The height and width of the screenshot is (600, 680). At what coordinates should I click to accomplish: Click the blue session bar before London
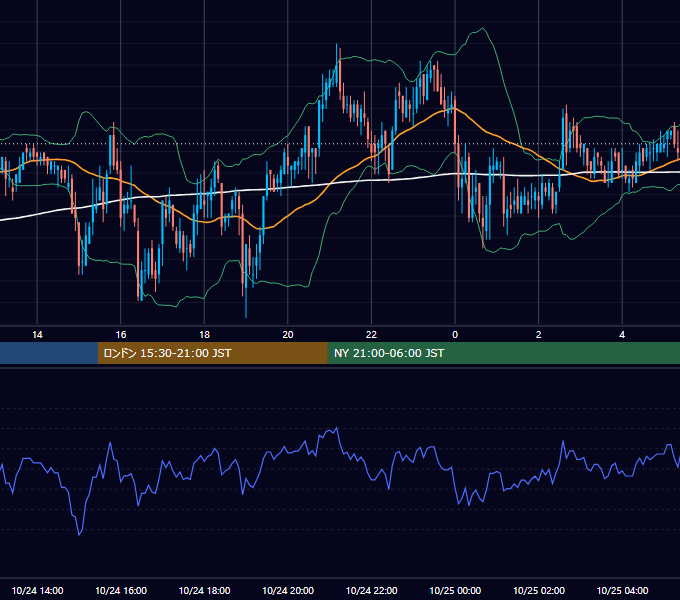click(x=49, y=353)
